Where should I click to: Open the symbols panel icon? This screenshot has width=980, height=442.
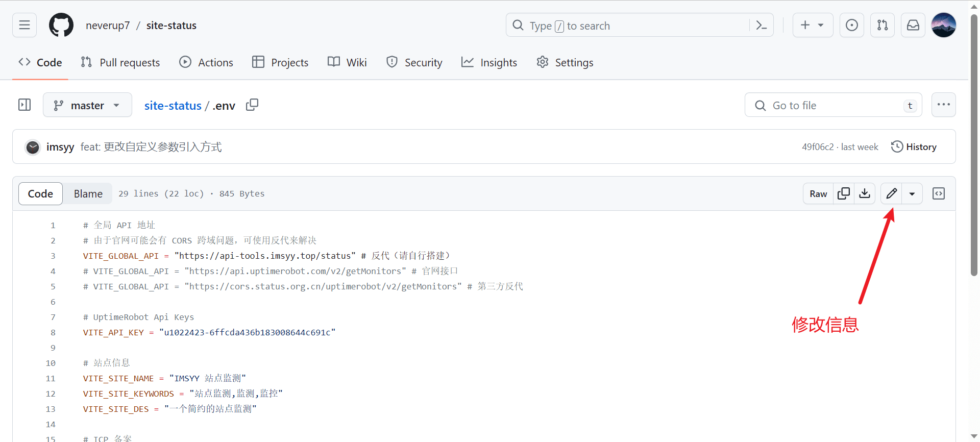click(938, 193)
